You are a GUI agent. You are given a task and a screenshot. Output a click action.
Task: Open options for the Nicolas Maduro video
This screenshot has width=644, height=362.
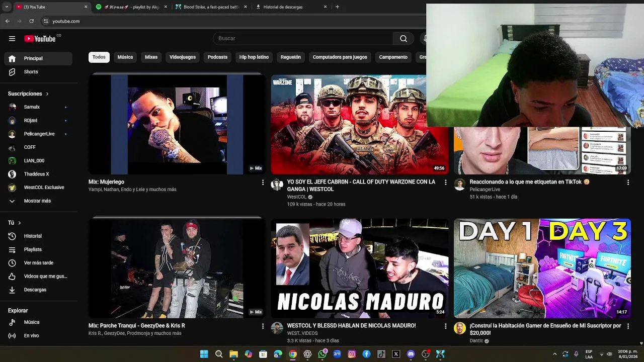click(x=445, y=326)
